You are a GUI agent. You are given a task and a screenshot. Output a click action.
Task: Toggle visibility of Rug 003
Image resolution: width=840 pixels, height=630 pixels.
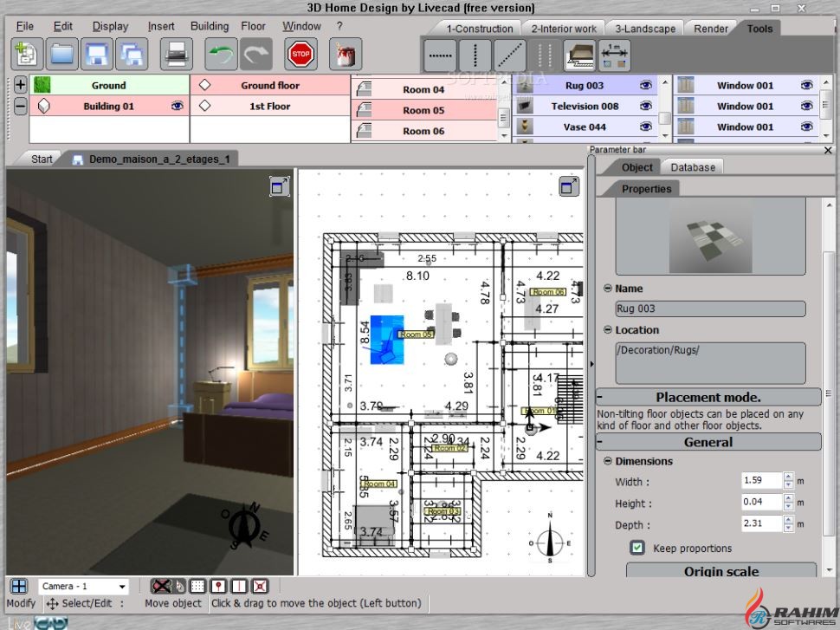point(646,85)
